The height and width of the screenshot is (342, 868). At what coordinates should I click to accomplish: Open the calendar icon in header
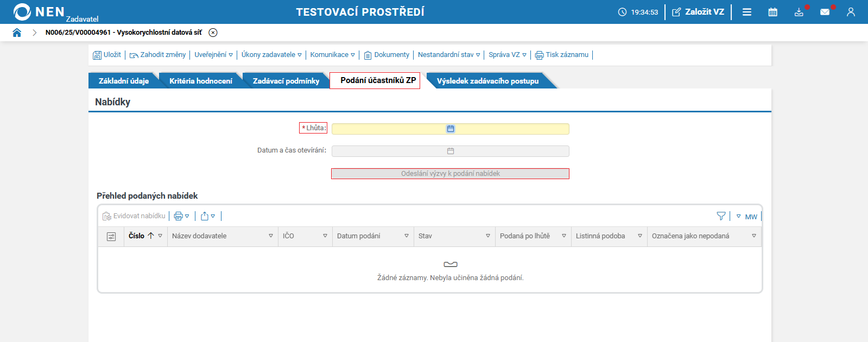(773, 12)
